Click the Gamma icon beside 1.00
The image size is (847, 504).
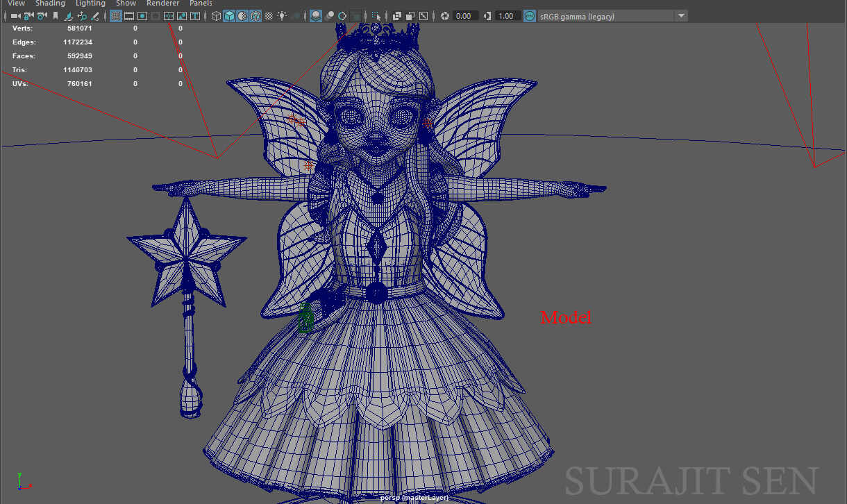click(x=487, y=15)
